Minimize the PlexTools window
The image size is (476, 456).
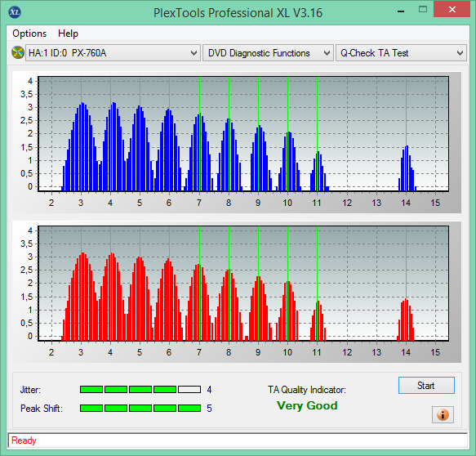tap(401, 11)
